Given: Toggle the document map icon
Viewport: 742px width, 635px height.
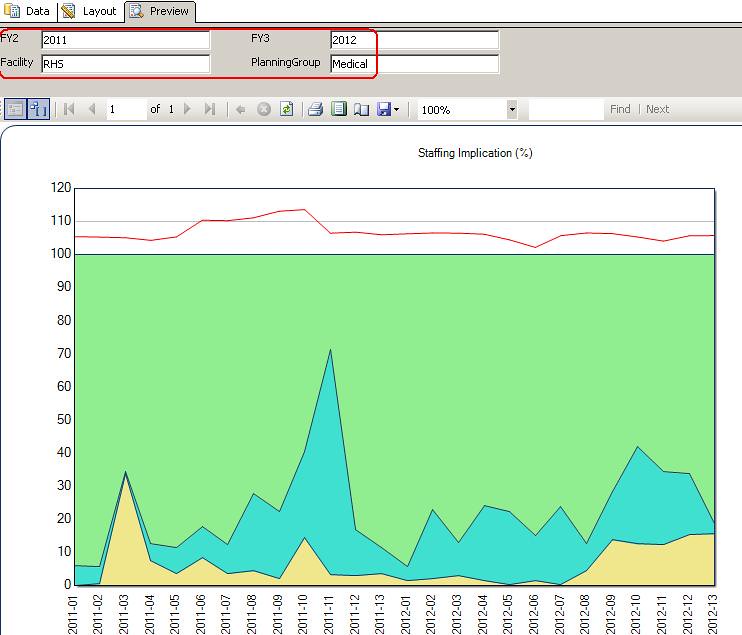Looking at the screenshot, I should point(16,109).
